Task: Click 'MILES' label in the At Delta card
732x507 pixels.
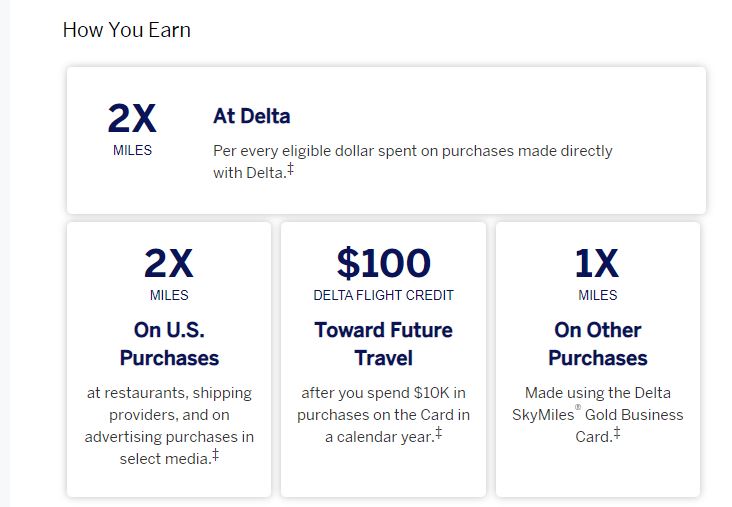Action: point(132,151)
